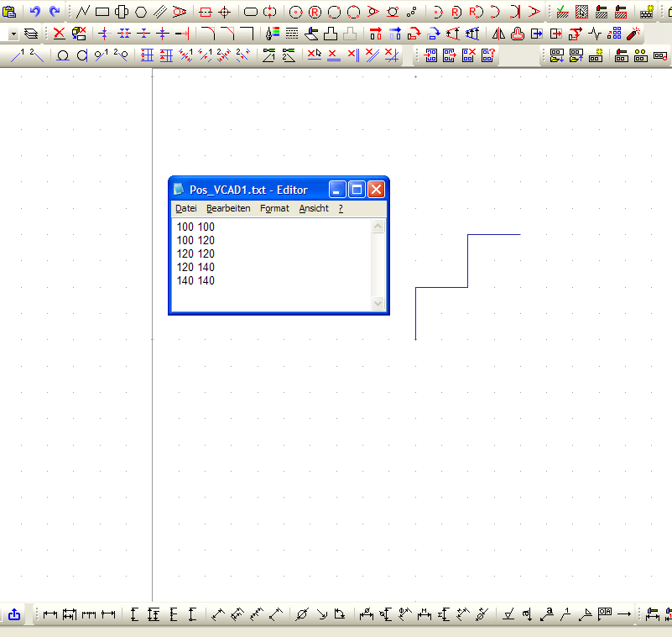Select the Polyline drawing tool
This screenshot has width=672, height=637.
(x=82, y=12)
